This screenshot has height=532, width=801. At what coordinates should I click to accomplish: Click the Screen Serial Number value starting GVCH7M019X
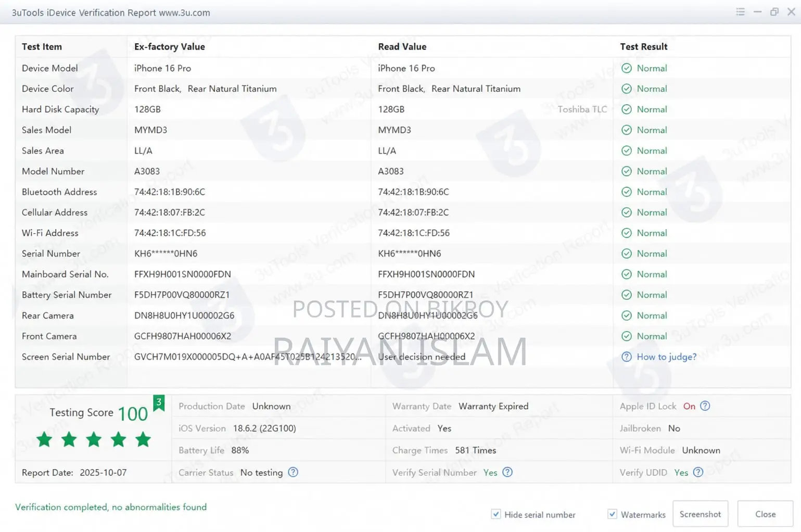pyautogui.click(x=248, y=357)
